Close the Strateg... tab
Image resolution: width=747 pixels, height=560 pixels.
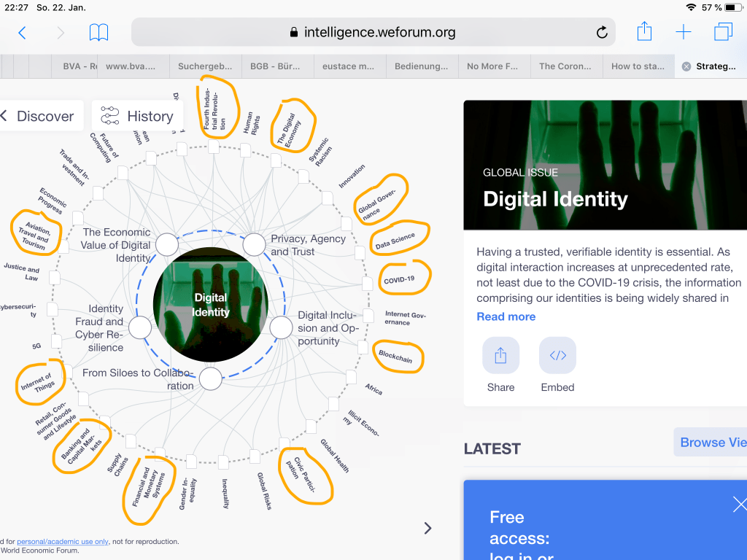click(x=686, y=66)
